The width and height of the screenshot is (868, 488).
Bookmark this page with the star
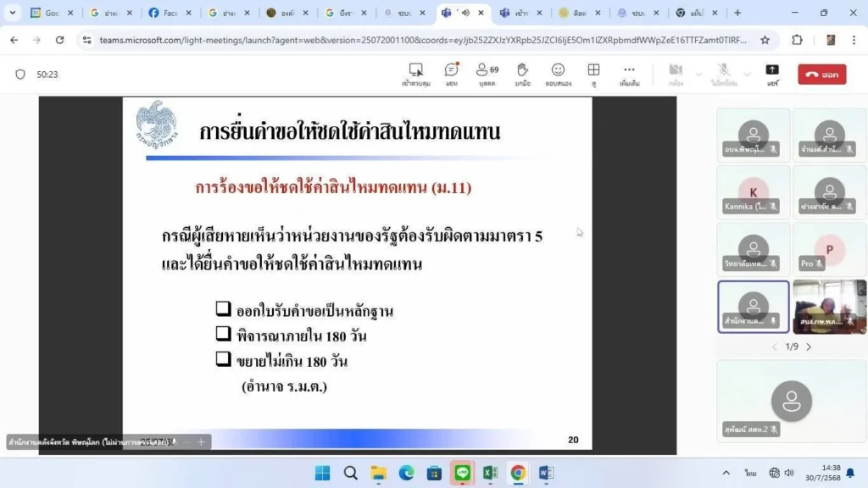pos(765,40)
